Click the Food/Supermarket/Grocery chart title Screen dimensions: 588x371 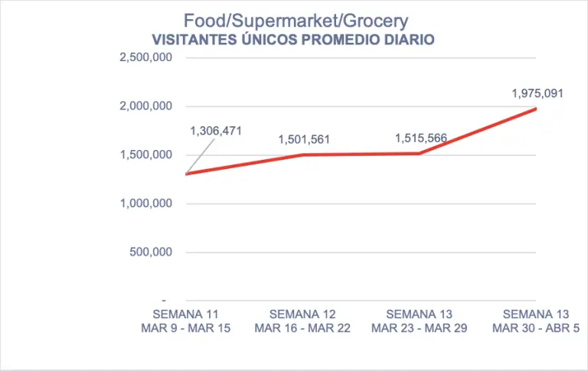point(296,21)
